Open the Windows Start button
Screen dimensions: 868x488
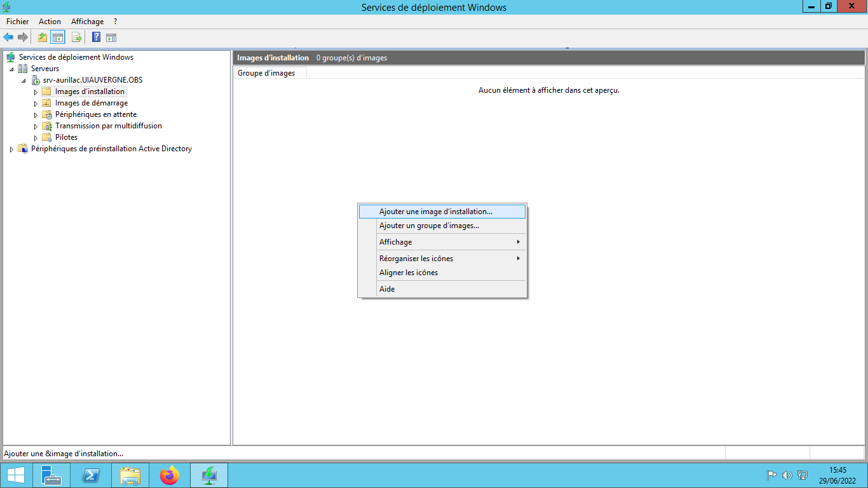click(16, 475)
